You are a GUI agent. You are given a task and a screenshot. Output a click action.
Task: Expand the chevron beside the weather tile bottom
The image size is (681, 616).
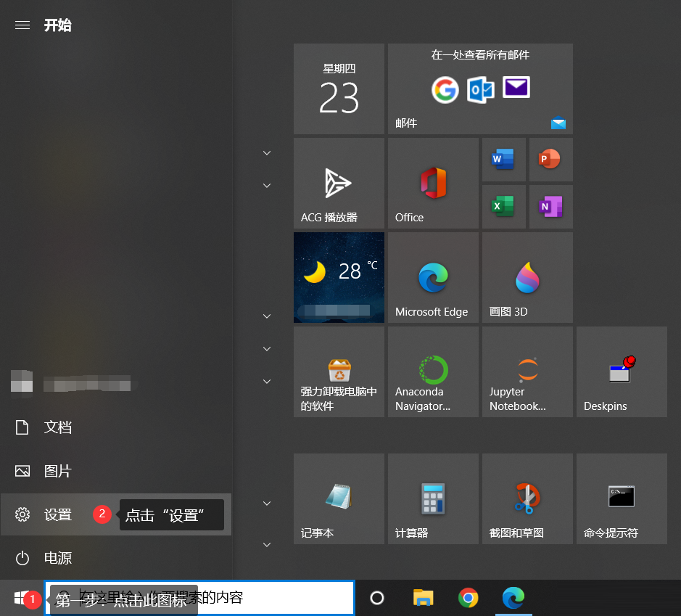click(x=267, y=316)
